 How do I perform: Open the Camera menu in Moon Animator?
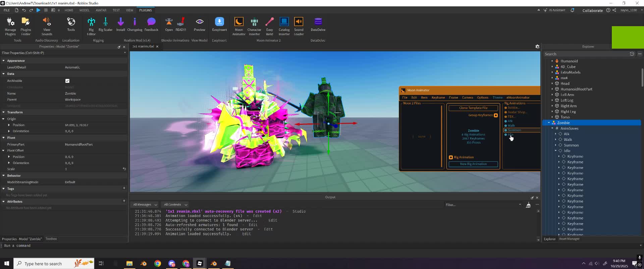click(x=467, y=98)
